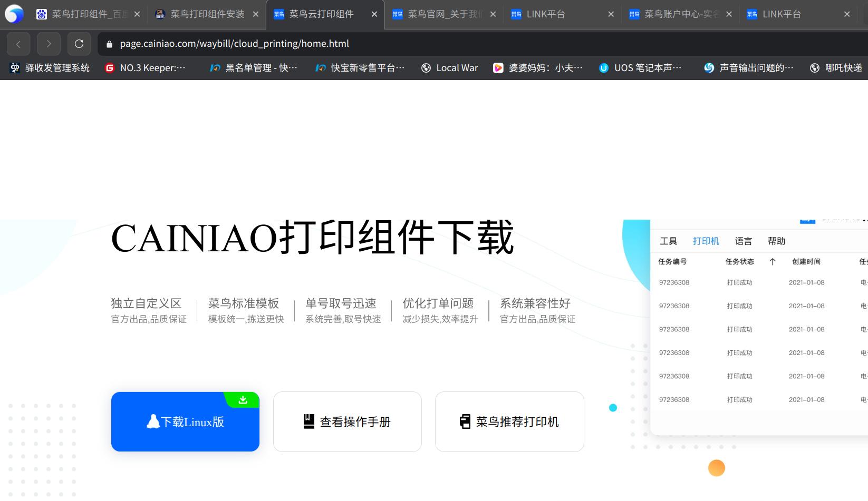Open the NO.3 Keeper bookmark
Screen dimensions: 868x501
click(x=145, y=68)
